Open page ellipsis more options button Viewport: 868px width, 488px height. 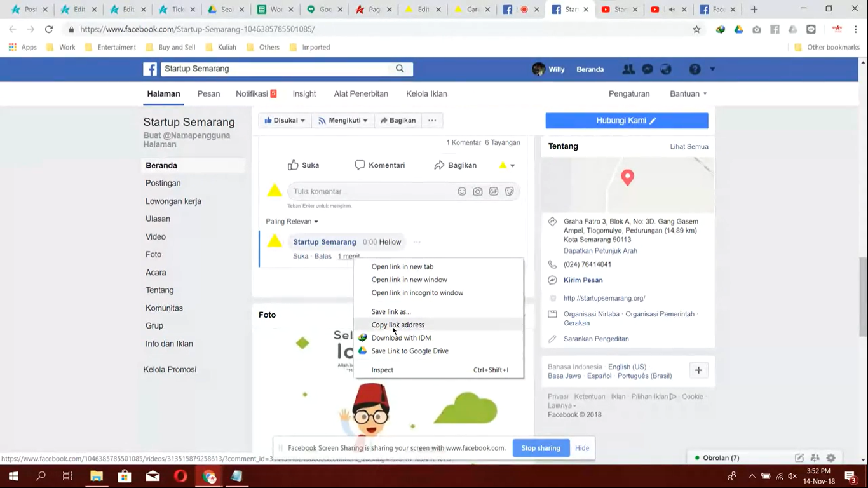(432, 120)
